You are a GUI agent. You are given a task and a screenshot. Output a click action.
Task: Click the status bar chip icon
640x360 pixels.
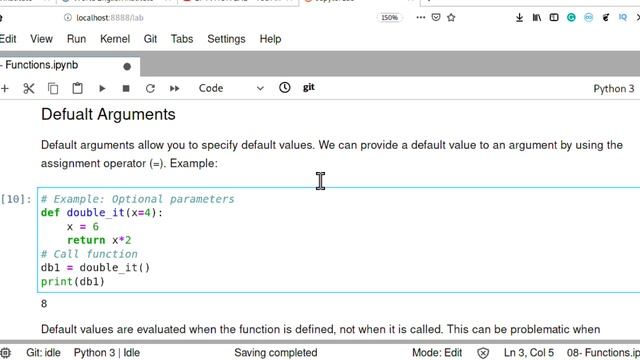coord(5,353)
